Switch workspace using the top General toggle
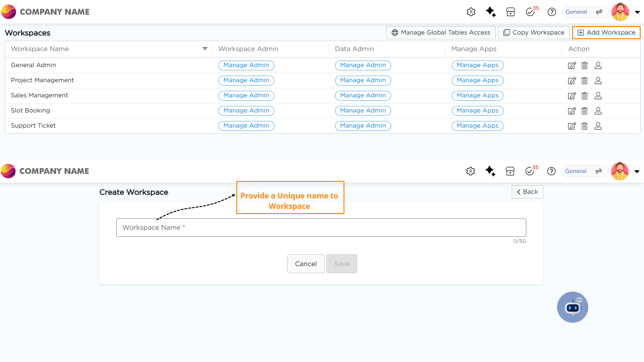 pos(585,12)
